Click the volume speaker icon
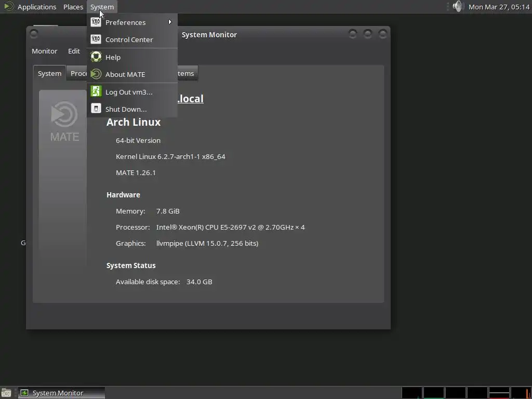Screen dimensions: 532x399 [458, 6]
